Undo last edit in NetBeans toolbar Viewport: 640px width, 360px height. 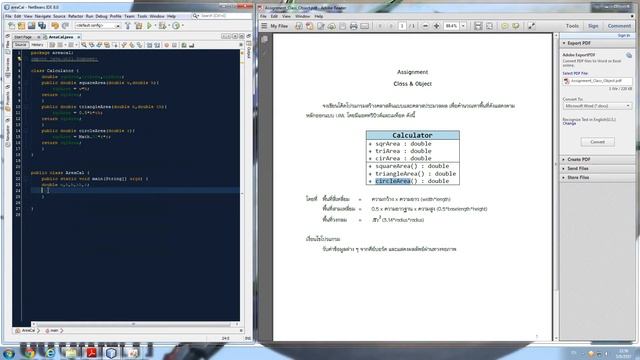(x=55, y=26)
